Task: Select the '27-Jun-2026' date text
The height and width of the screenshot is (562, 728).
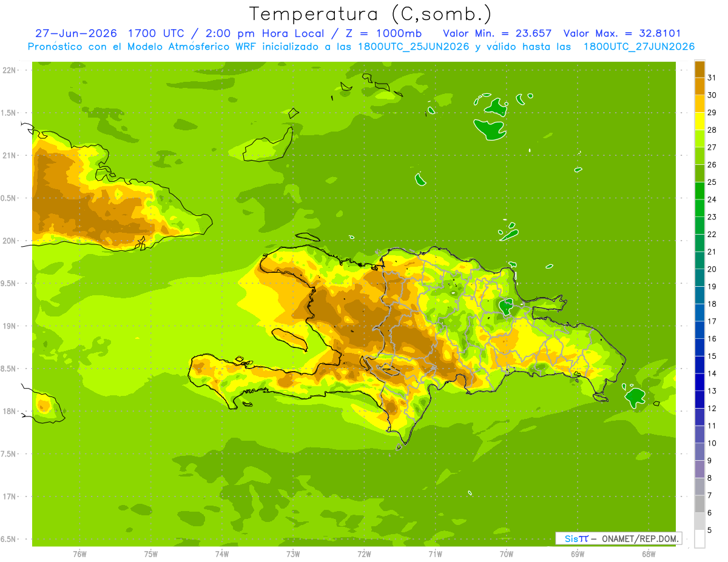Action: (76, 33)
